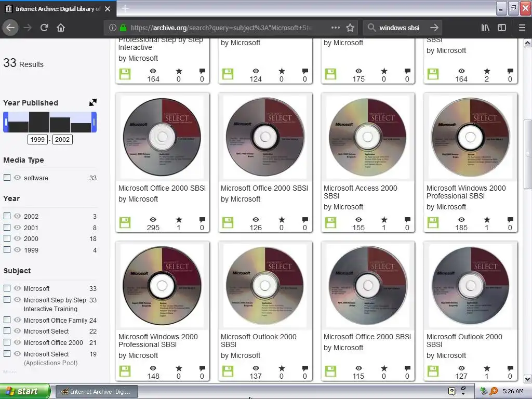Toggle the sidebar view icon
The width and height of the screenshot is (532, 399).
[x=502, y=28]
